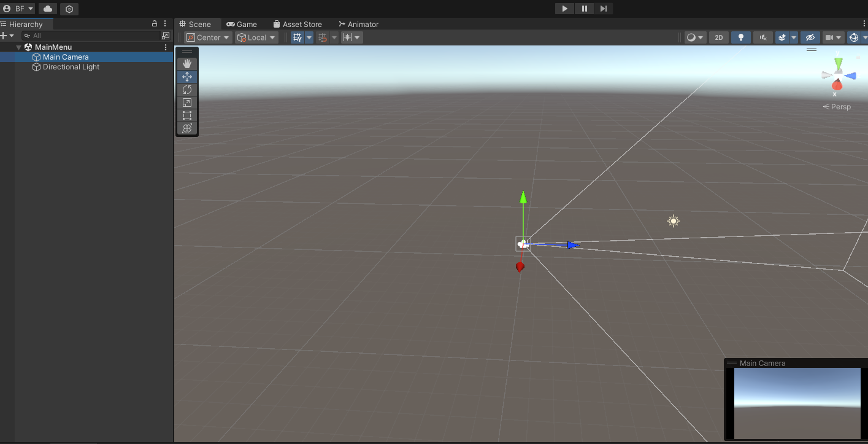Toggle gizmos display
The image size is (868, 444).
(x=853, y=37)
